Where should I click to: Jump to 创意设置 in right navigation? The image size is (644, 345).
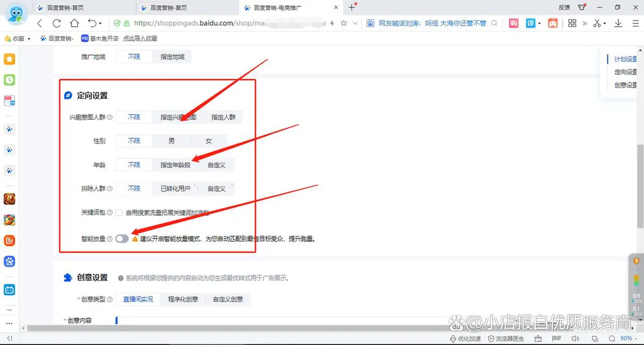coord(625,85)
